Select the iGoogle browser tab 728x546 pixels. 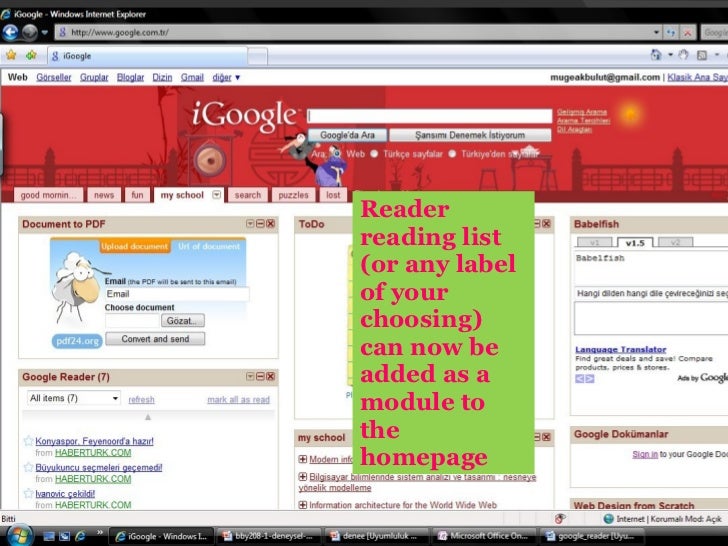(x=147, y=56)
